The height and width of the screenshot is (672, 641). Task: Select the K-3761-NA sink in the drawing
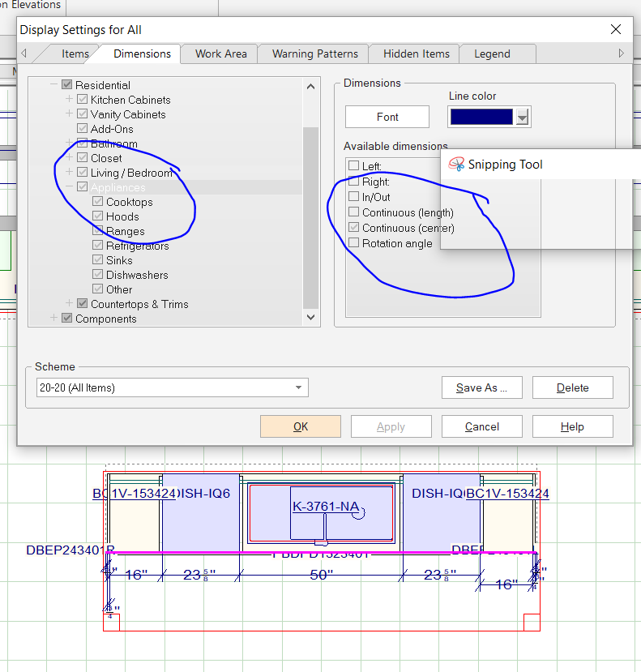(x=326, y=507)
